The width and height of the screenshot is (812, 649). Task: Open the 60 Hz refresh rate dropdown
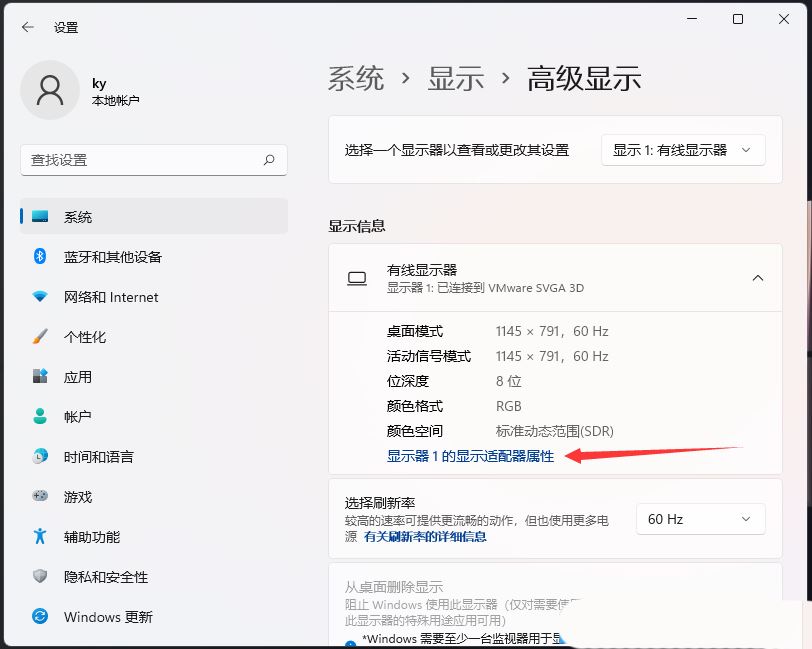point(700,519)
